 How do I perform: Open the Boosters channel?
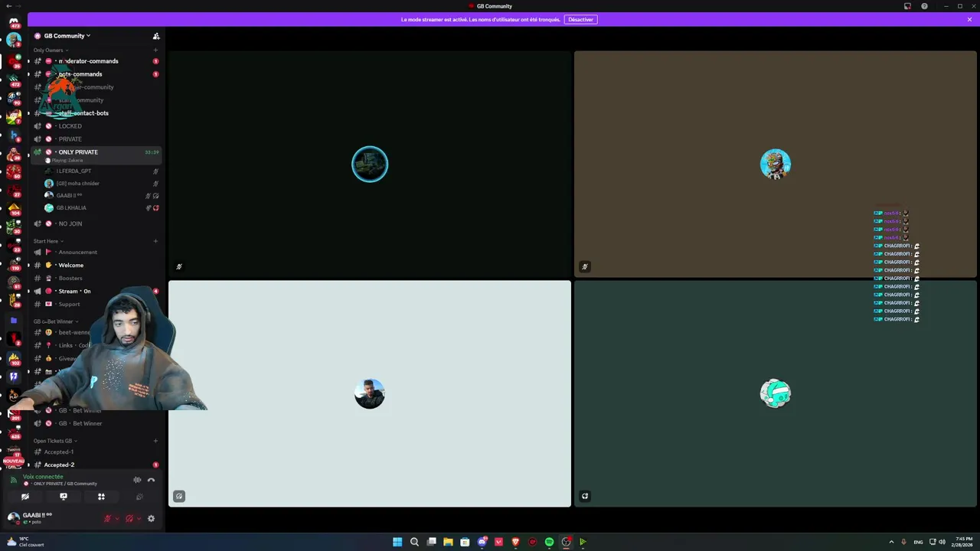(96, 279)
